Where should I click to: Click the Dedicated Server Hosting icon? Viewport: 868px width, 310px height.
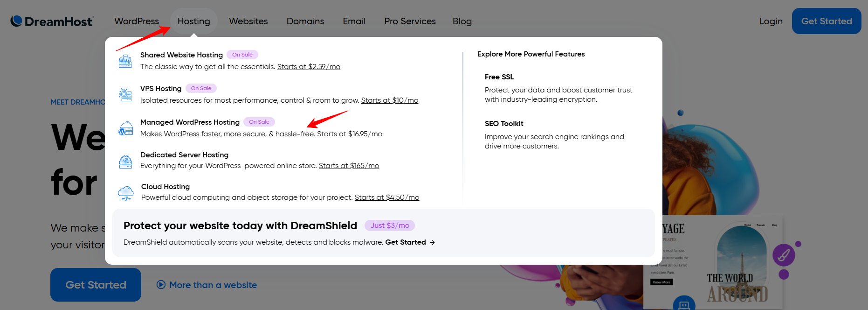125,162
